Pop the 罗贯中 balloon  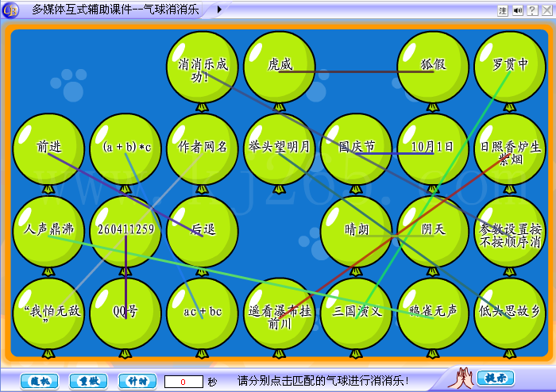point(509,67)
